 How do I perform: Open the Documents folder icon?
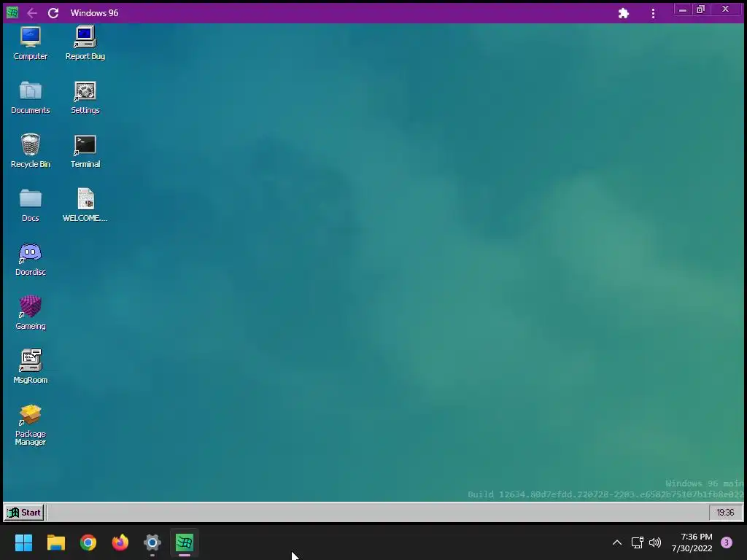(x=30, y=98)
